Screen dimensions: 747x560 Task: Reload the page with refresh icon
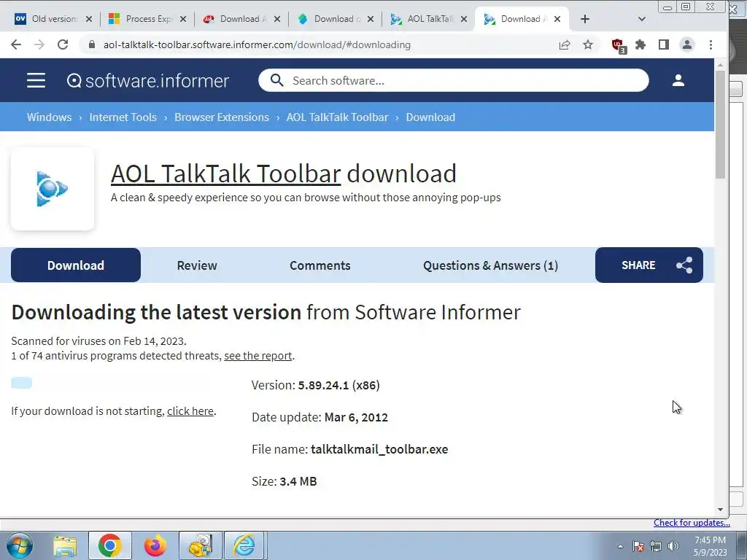coord(63,44)
